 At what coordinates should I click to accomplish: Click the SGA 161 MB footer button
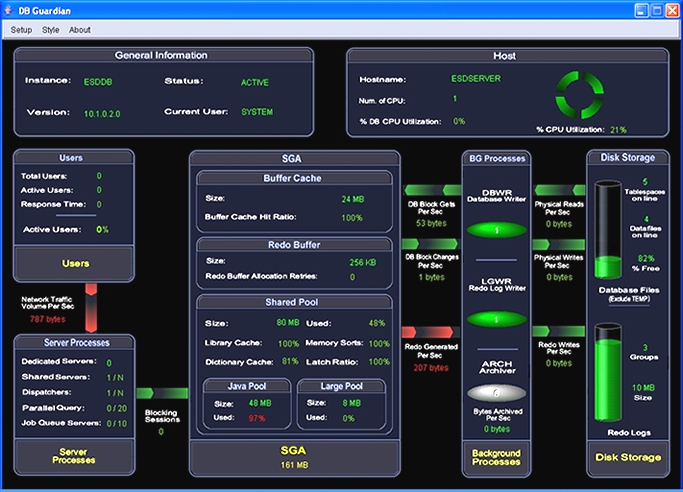pyautogui.click(x=295, y=457)
